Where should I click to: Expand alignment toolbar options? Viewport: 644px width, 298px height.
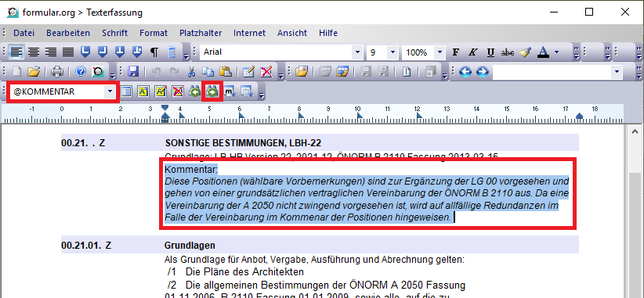point(186,56)
